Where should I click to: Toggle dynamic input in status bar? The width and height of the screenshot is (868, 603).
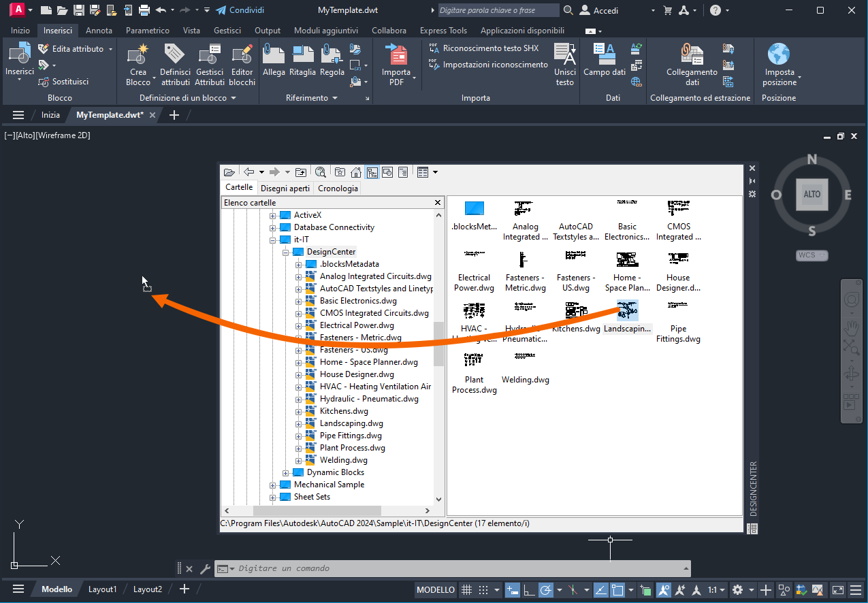click(513, 589)
